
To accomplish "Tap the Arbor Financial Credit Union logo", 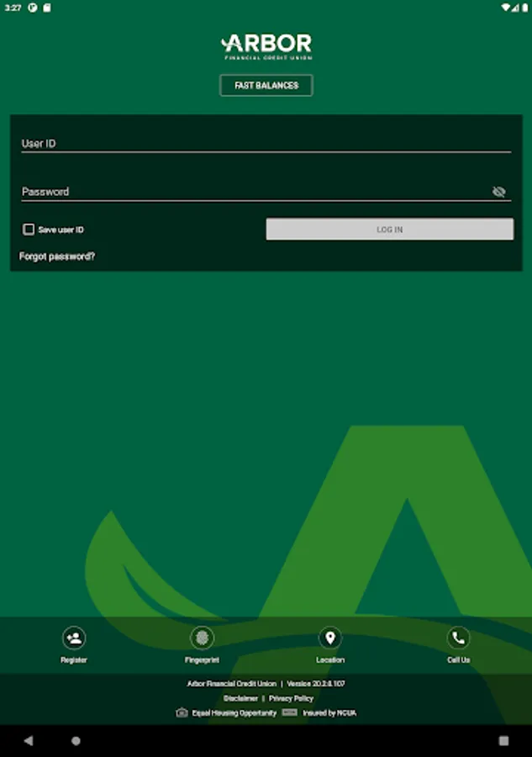I will 266,46.
